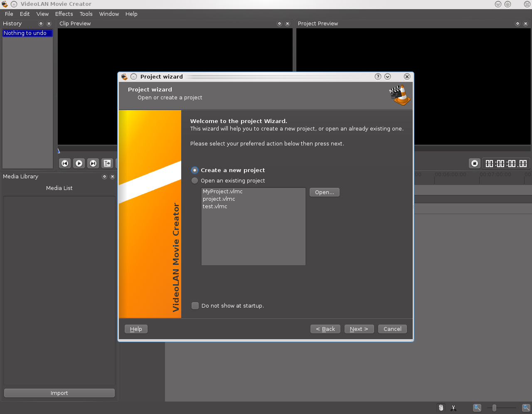
Task: Click VideoLAN Movie Creator title bar app icon
Action: click(5, 4)
